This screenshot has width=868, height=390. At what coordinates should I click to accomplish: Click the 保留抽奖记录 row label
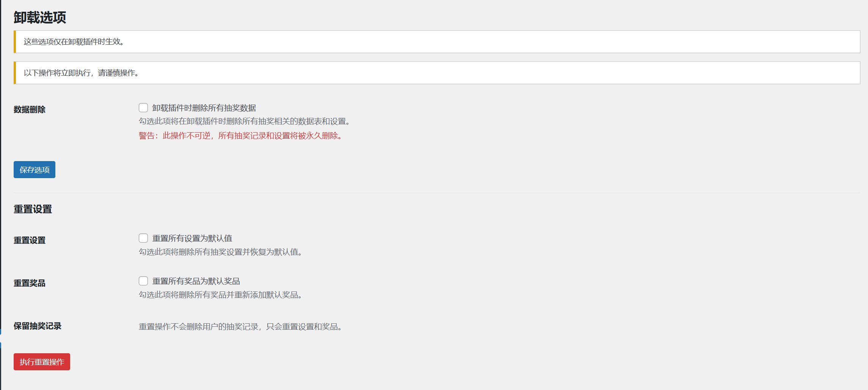tap(38, 326)
